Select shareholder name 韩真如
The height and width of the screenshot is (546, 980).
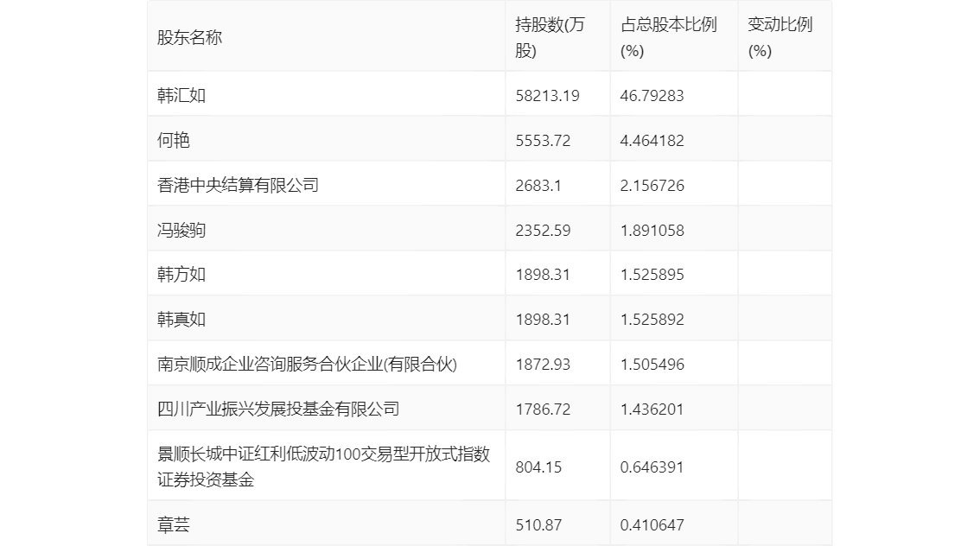pyautogui.click(x=181, y=320)
